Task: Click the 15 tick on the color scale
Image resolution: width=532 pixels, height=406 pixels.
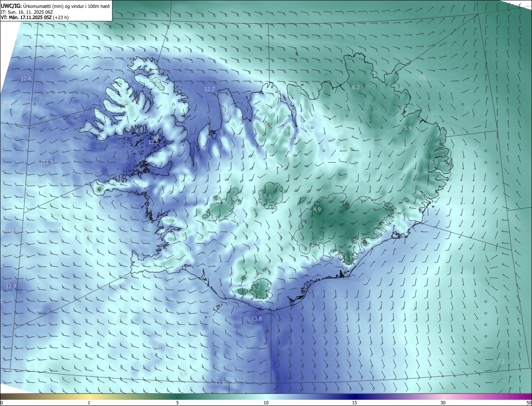Action: pos(355,403)
